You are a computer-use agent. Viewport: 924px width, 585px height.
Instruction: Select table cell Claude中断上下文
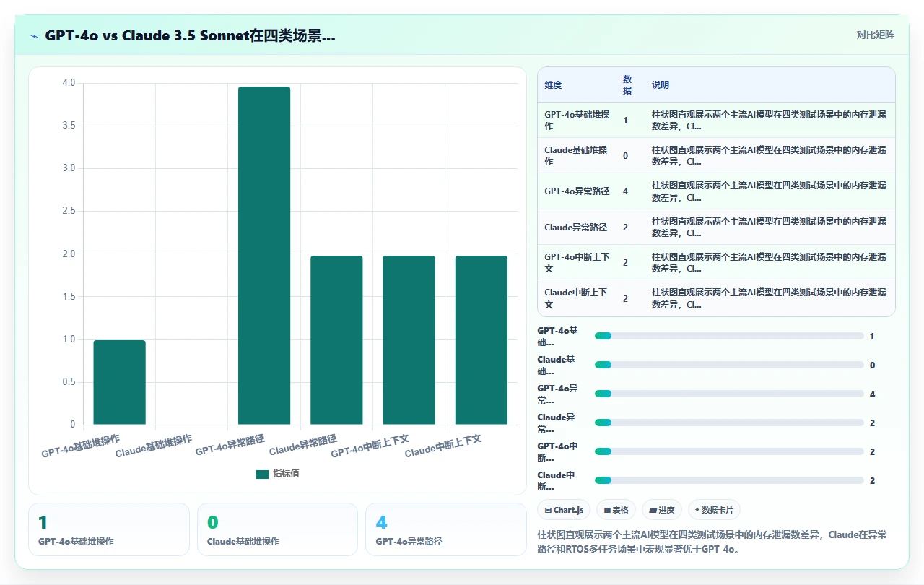pyautogui.click(x=576, y=298)
